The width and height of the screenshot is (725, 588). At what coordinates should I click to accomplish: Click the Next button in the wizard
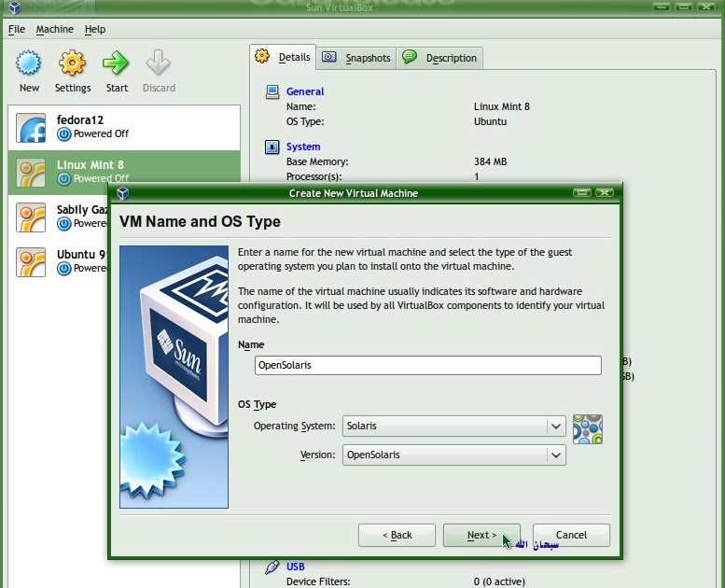(481, 535)
